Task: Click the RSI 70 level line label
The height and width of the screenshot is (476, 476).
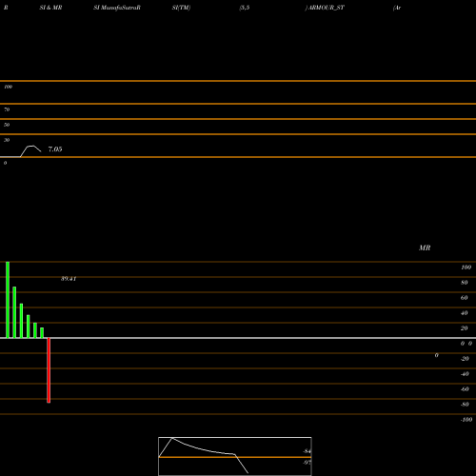Action: [x=7, y=109]
